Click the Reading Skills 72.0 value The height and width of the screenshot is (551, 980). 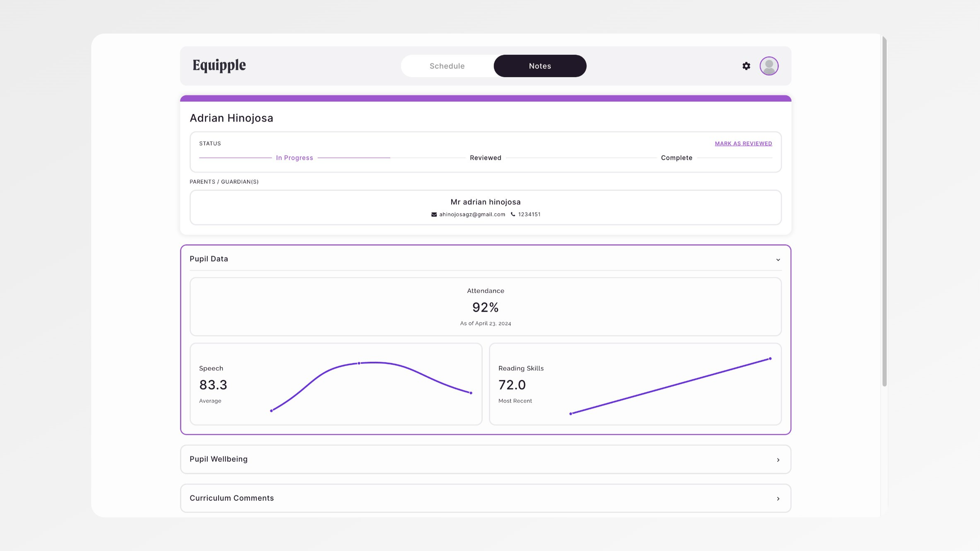(x=512, y=385)
